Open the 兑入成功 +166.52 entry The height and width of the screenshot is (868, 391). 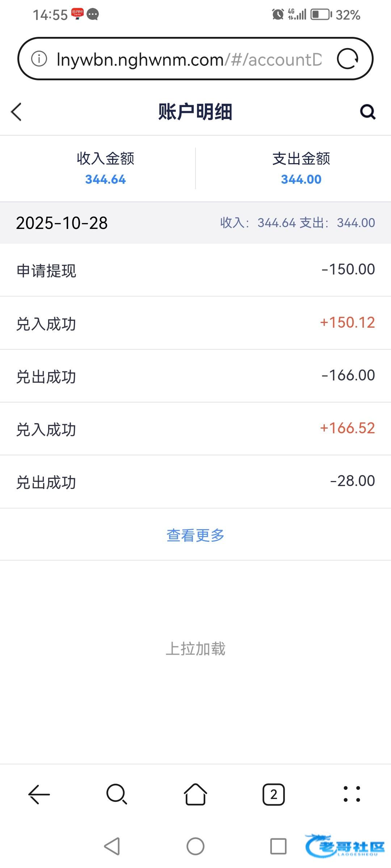pyautogui.click(x=195, y=429)
